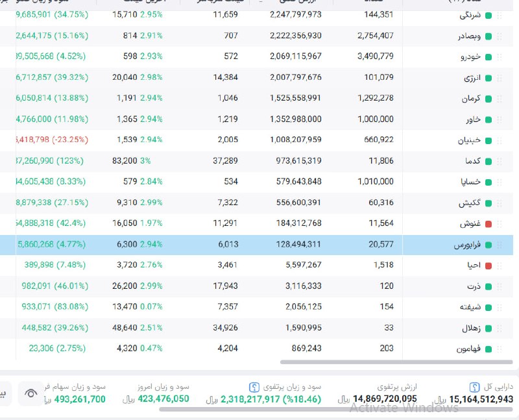Click the green status marker beside خاور

(x=489, y=120)
